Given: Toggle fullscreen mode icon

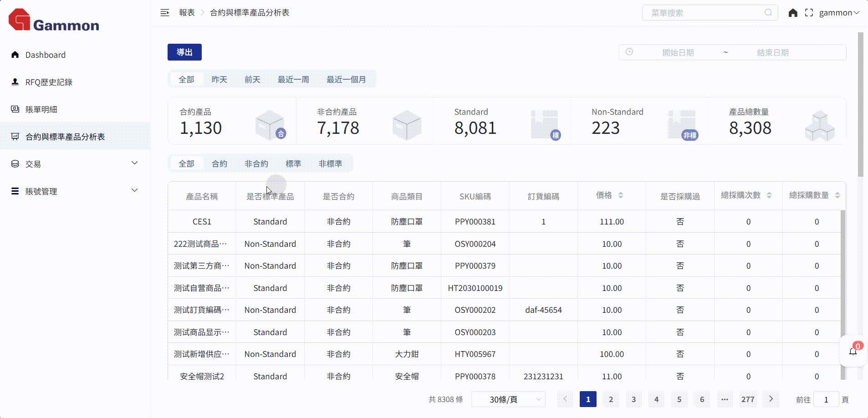Looking at the screenshot, I should [x=809, y=13].
